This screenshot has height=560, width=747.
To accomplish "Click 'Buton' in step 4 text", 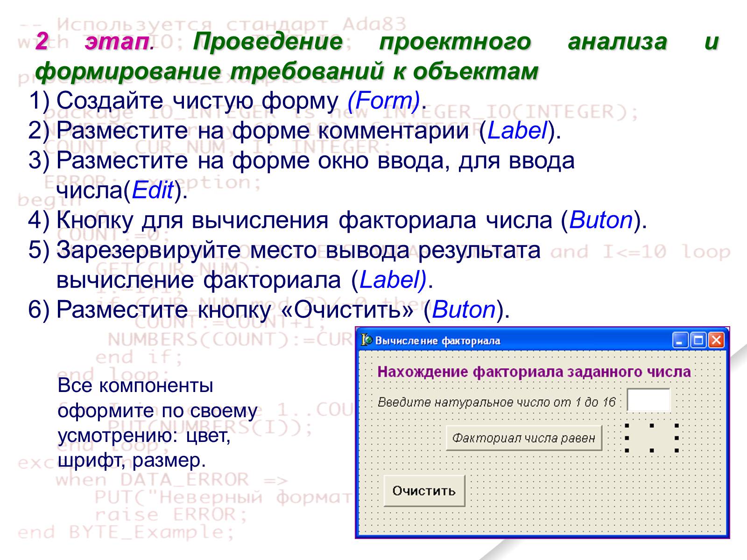I will coord(601,220).
